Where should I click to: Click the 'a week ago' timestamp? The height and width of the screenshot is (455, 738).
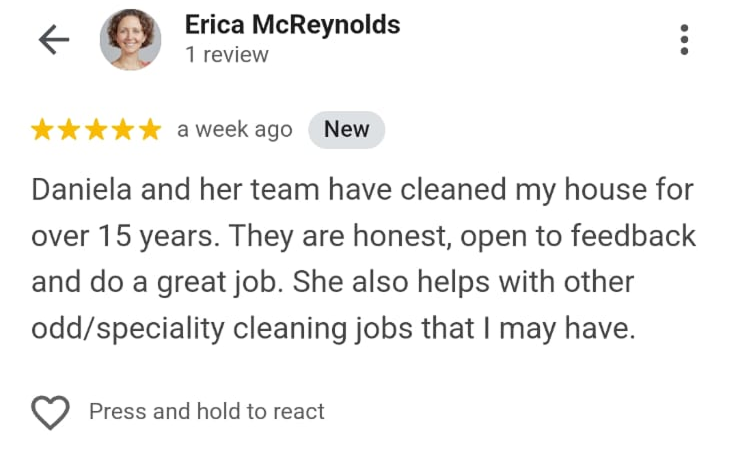(234, 130)
